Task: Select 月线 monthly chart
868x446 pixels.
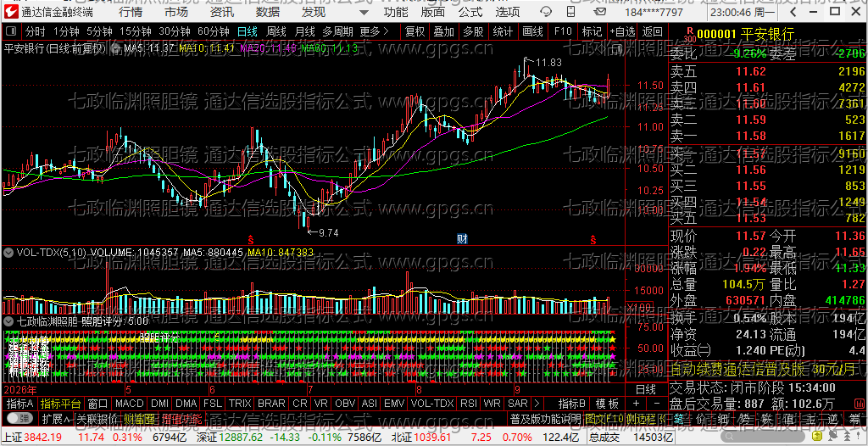Action: (x=304, y=31)
